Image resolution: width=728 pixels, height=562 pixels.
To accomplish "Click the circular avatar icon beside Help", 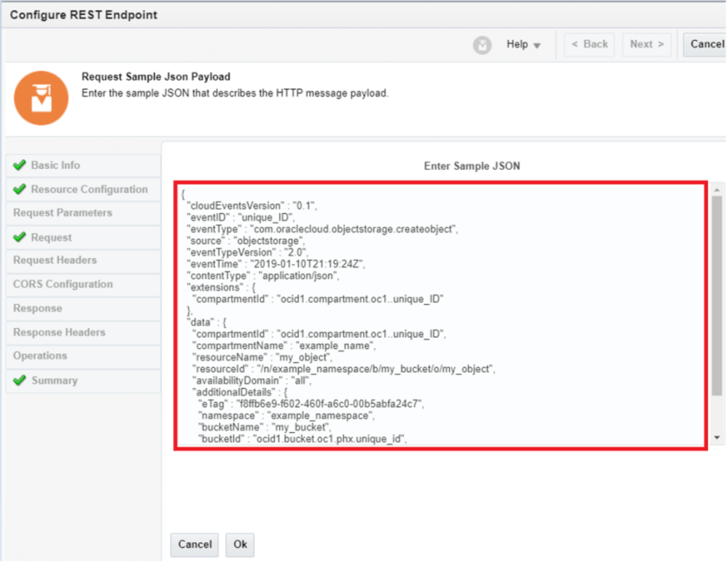I will pyautogui.click(x=482, y=44).
